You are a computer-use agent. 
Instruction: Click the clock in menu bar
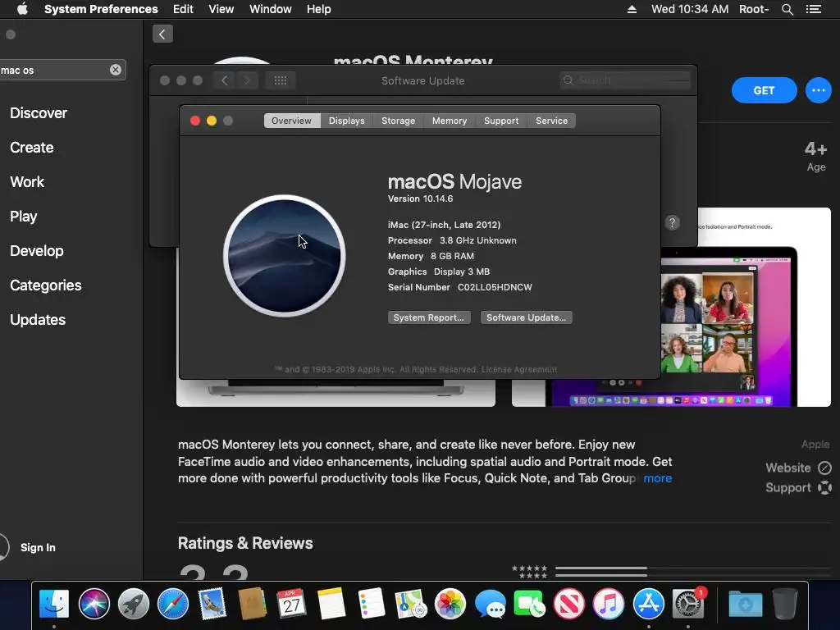[689, 9]
